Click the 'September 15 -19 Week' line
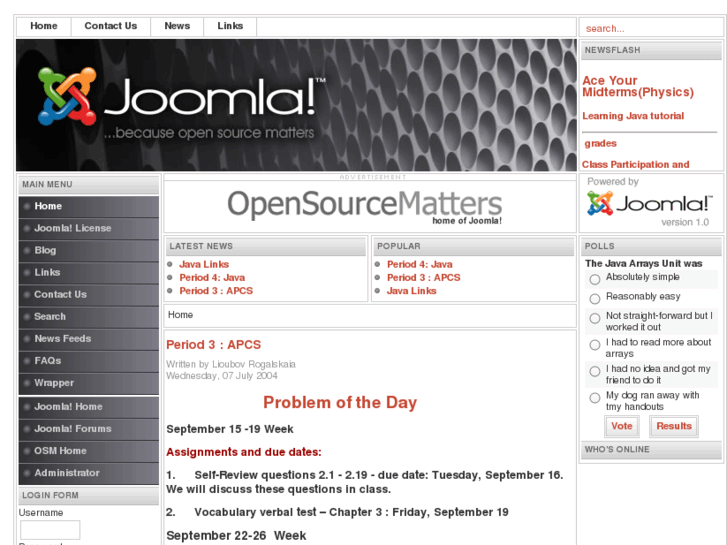Screen dimensions: 727x545 tap(230, 429)
